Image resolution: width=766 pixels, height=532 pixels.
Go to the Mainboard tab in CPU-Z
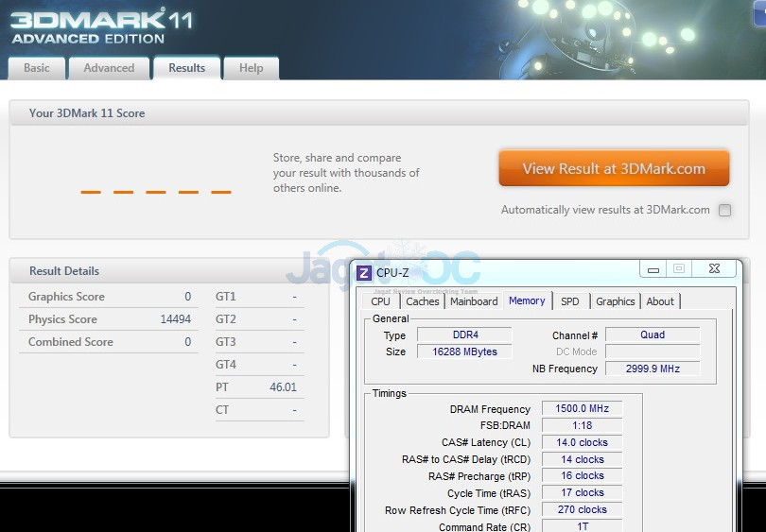point(474,301)
